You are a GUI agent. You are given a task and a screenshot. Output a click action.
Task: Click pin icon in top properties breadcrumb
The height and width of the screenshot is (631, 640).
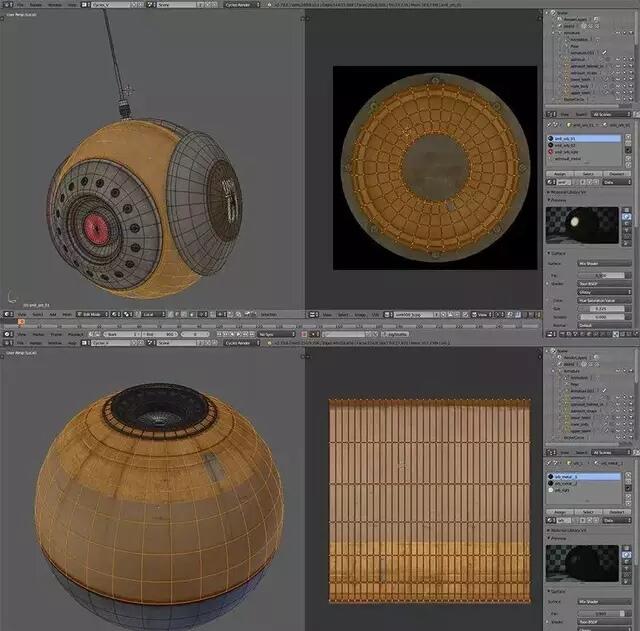pyautogui.click(x=549, y=124)
